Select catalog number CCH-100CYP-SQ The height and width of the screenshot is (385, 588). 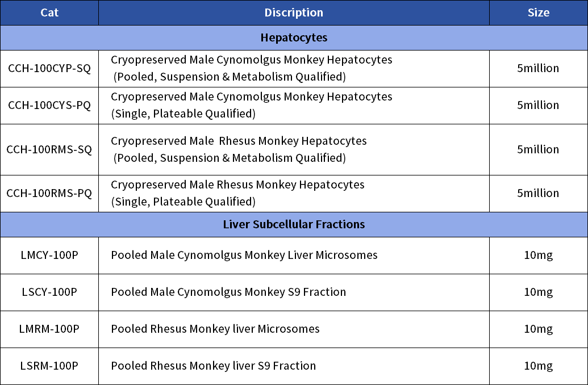[49, 69]
